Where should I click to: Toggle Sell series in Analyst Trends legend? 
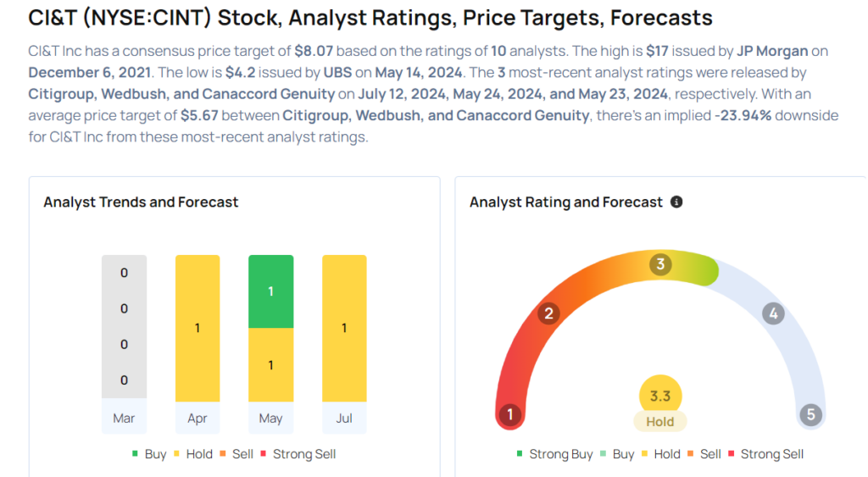point(236,454)
